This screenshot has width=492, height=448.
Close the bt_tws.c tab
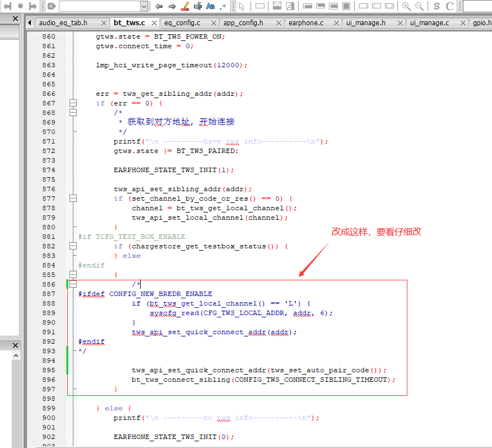[x=154, y=23]
